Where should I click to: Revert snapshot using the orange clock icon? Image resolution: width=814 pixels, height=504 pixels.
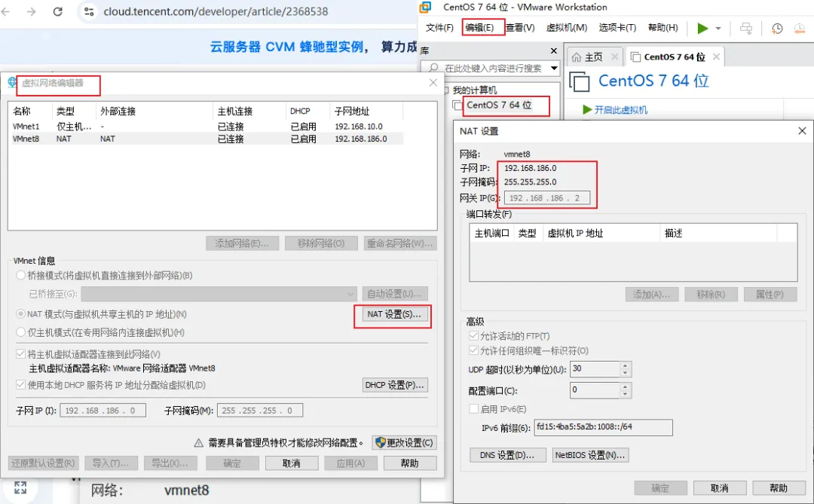[x=800, y=29]
